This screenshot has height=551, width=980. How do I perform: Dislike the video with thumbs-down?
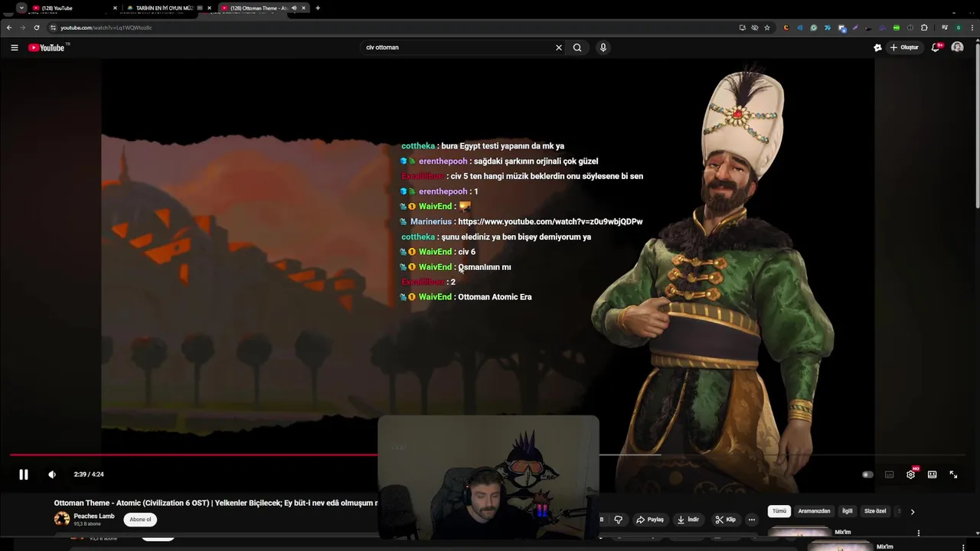pos(619,520)
